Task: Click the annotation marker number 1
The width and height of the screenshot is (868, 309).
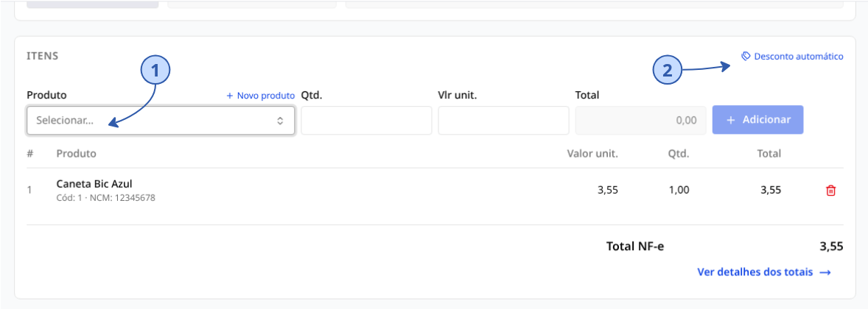Action: [155, 70]
